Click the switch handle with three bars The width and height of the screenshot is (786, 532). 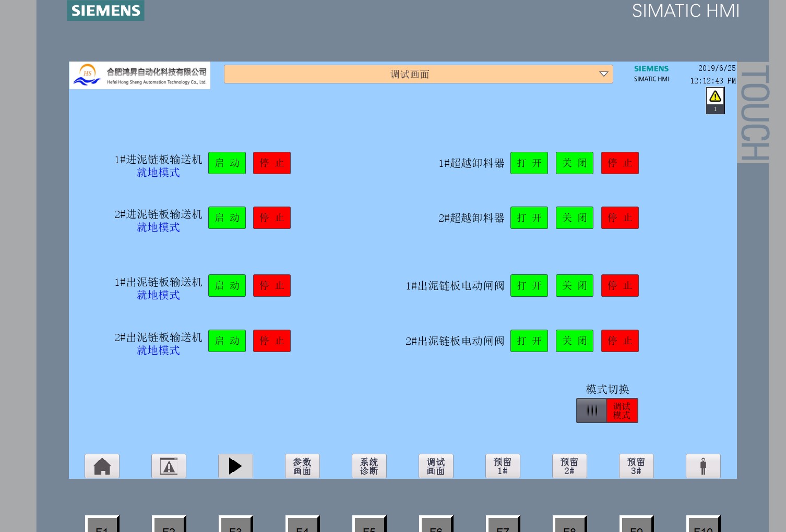[x=591, y=410]
